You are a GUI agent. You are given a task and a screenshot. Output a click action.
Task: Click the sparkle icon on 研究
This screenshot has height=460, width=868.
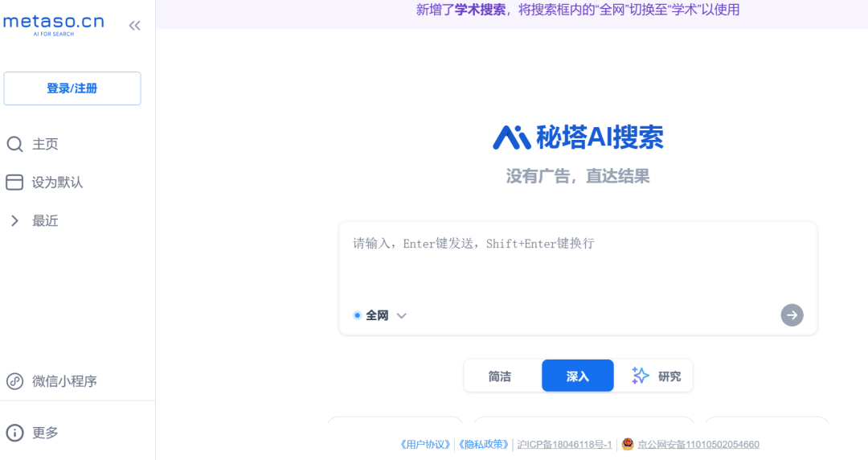click(x=640, y=376)
